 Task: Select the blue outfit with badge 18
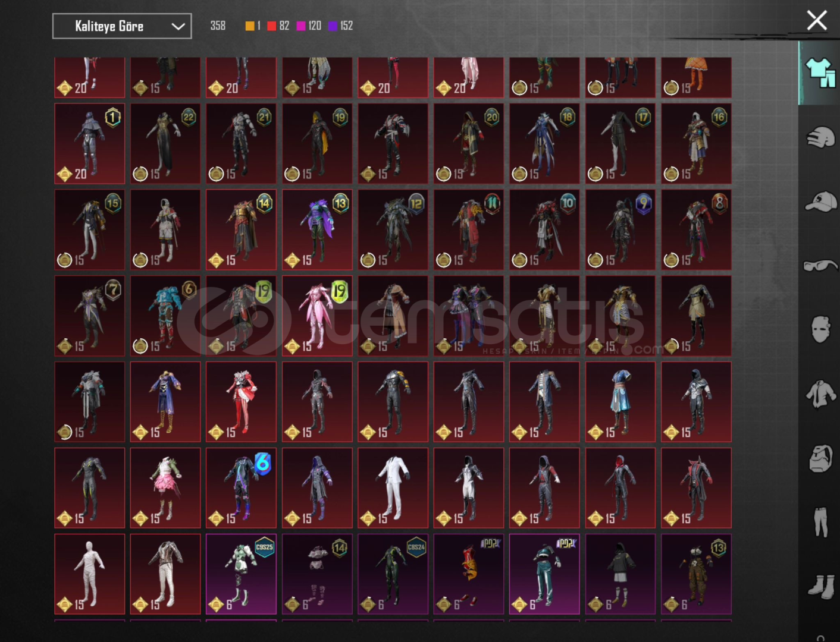click(544, 143)
